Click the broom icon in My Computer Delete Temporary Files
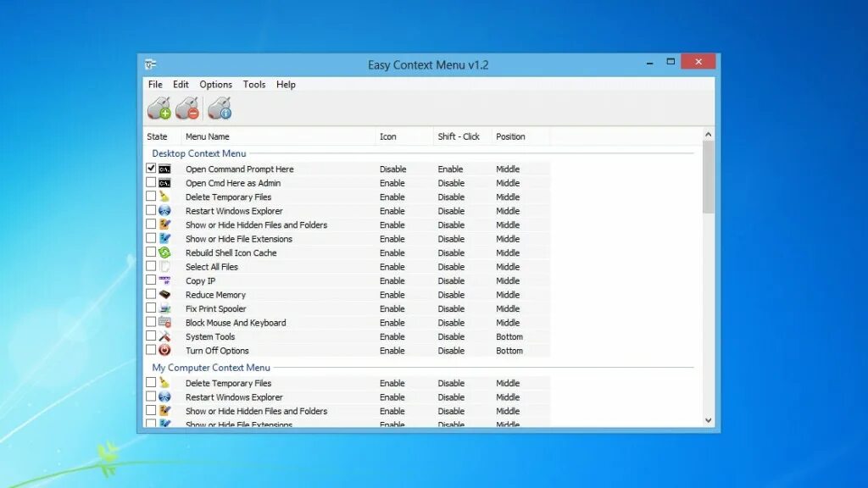Image resolution: width=868 pixels, height=488 pixels. (164, 383)
